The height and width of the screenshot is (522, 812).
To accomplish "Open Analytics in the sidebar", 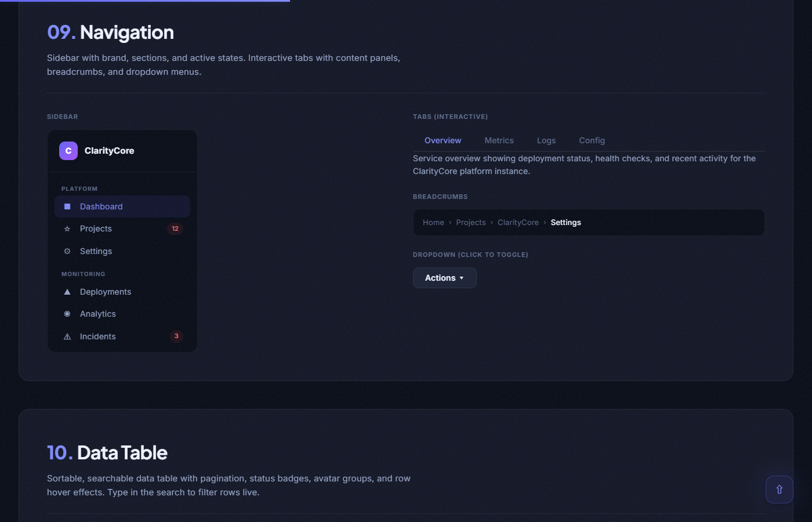I will point(98,314).
